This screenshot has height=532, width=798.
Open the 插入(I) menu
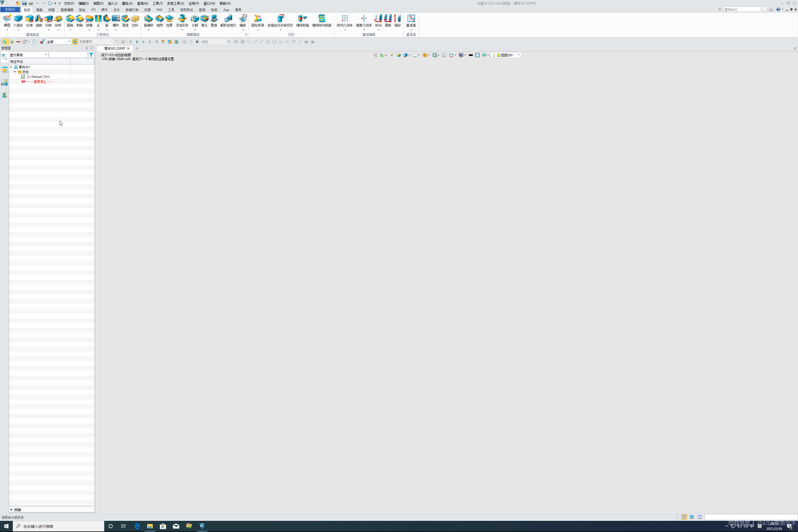[113, 3]
